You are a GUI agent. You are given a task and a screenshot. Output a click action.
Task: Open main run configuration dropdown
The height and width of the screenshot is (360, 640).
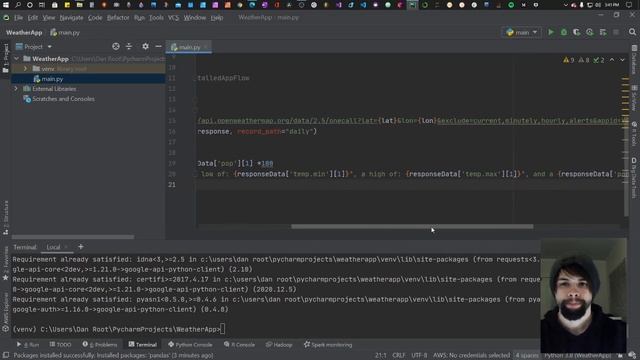pyautogui.click(x=522, y=32)
